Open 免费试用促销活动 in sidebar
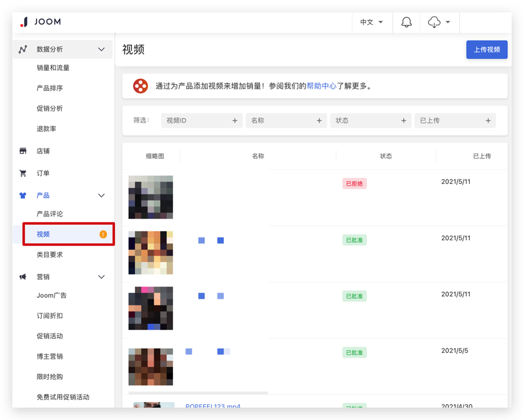The width and height of the screenshot is (524, 420). [63, 397]
